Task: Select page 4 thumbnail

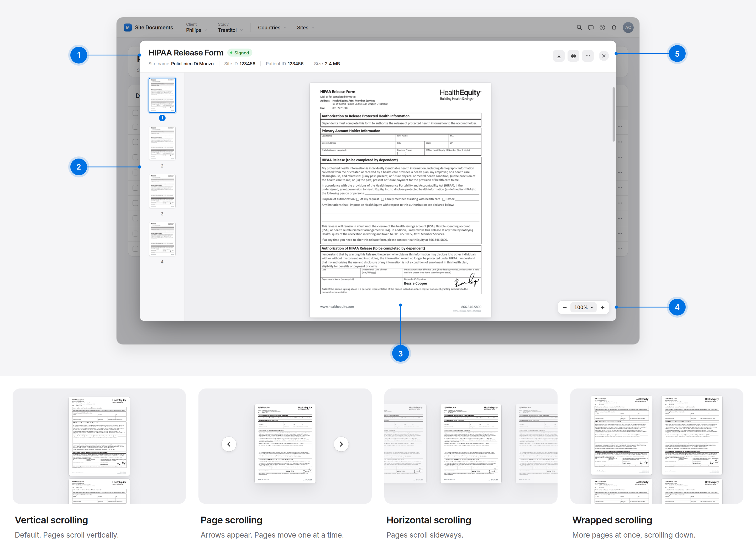Action: pyautogui.click(x=162, y=239)
